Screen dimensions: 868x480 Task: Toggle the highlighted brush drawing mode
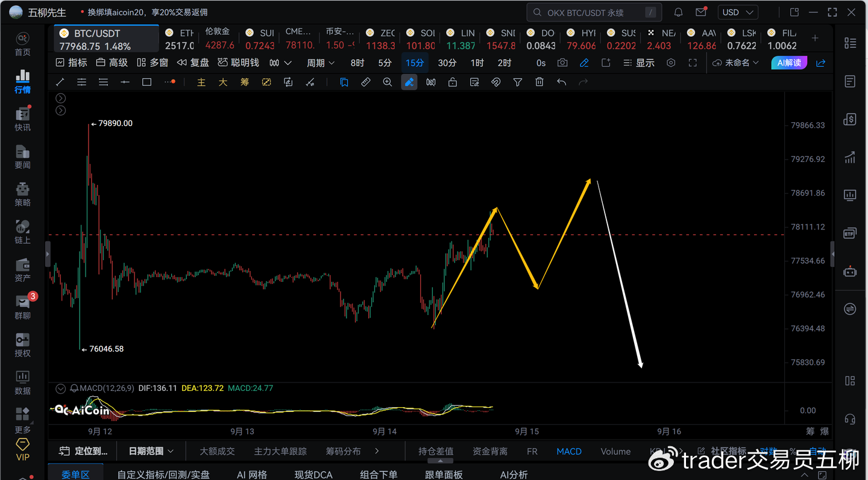coord(409,82)
